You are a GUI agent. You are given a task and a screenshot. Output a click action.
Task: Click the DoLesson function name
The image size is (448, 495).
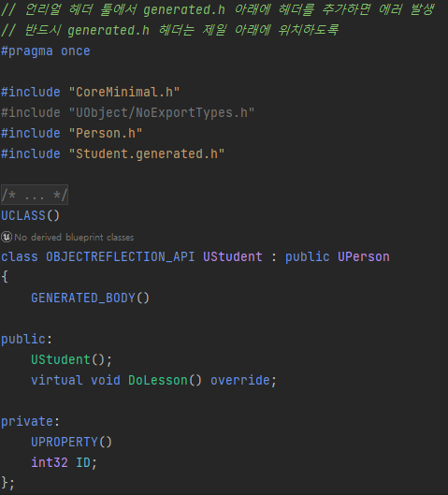157,380
